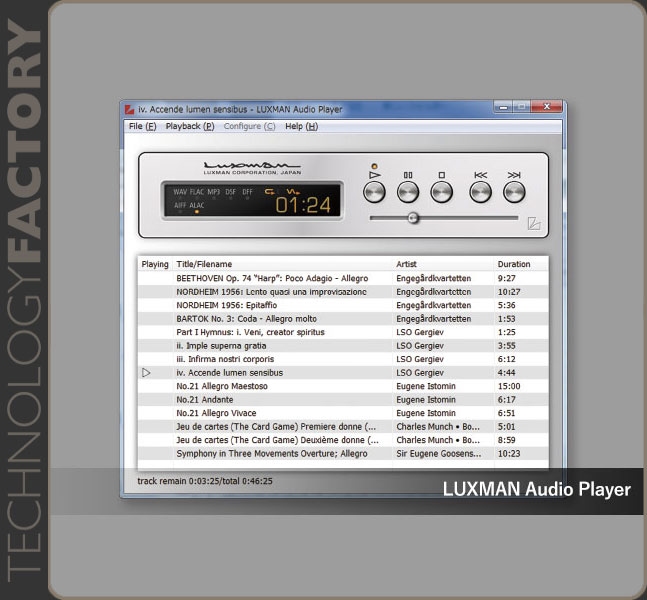This screenshot has height=600, width=647.
Task: Click the Pause knob button
Action: point(408,192)
